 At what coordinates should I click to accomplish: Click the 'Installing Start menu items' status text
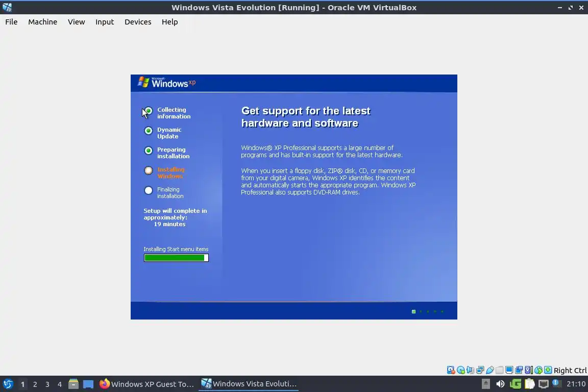coord(176,249)
